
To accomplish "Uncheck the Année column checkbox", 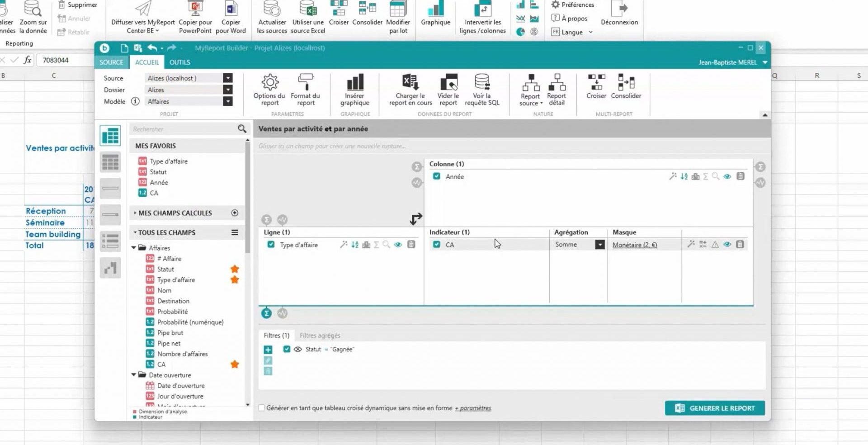I will [x=437, y=176].
